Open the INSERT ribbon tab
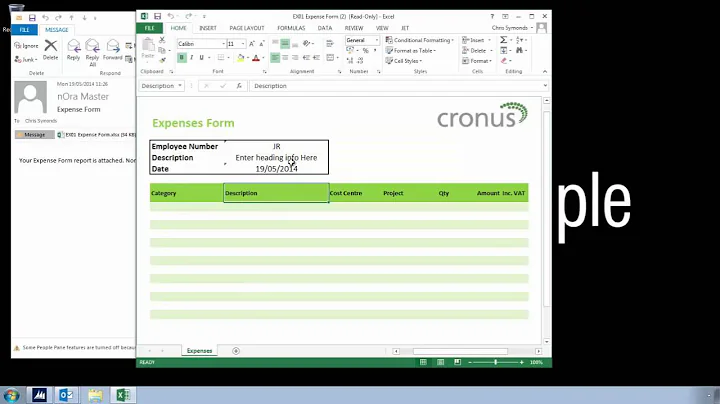The height and width of the screenshot is (404, 720). 208,28
